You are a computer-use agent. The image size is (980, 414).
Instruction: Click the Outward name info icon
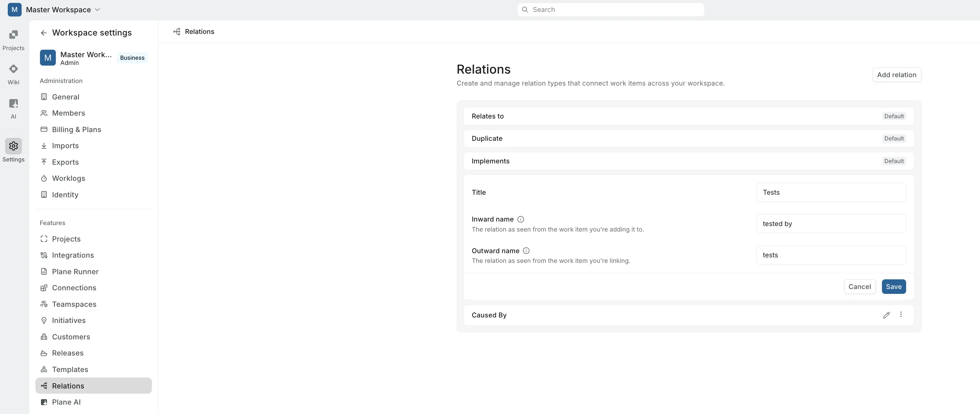pos(526,250)
